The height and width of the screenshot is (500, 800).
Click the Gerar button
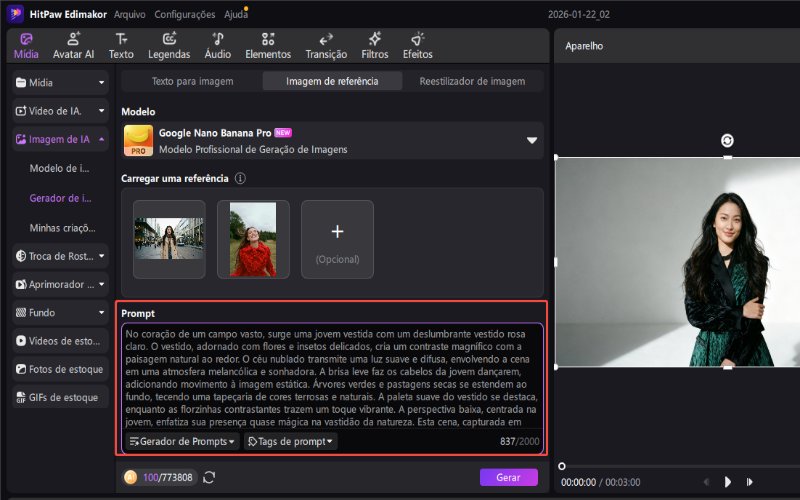coord(508,478)
